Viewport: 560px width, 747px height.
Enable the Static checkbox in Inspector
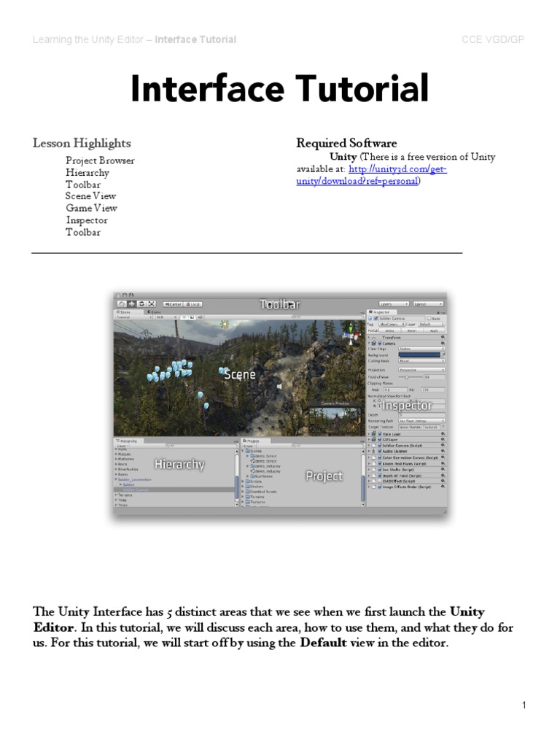tap(429, 318)
